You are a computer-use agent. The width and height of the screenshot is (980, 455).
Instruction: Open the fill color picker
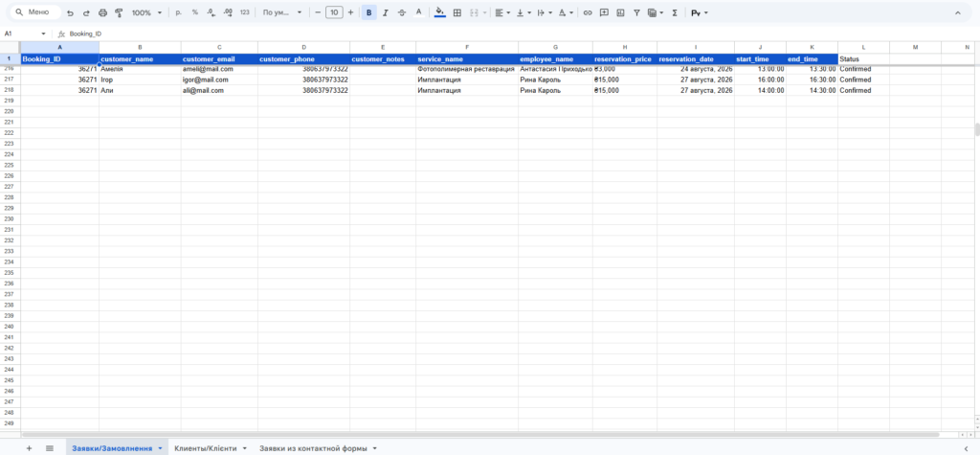click(440, 12)
